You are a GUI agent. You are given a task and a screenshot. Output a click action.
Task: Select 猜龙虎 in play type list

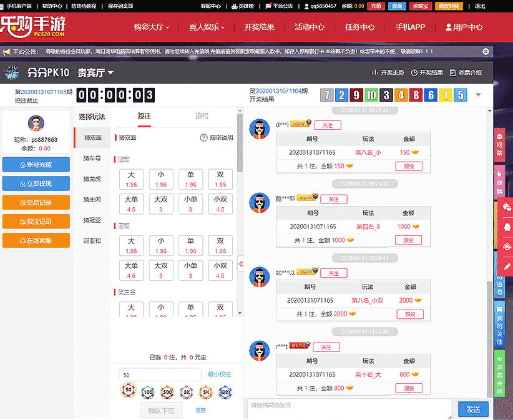(92, 179)
